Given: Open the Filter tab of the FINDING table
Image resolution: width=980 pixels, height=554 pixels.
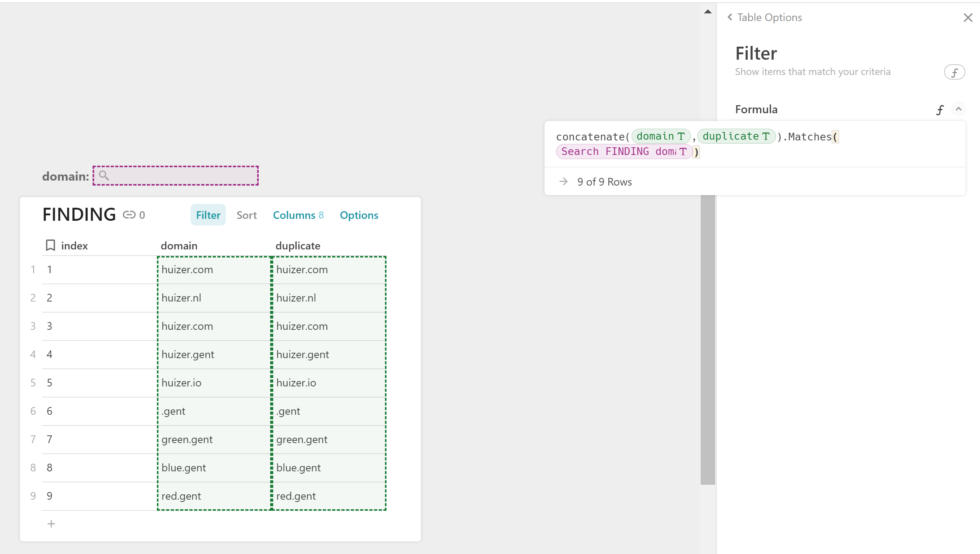Looking at the screenshot, I should [x=208, y=215].
